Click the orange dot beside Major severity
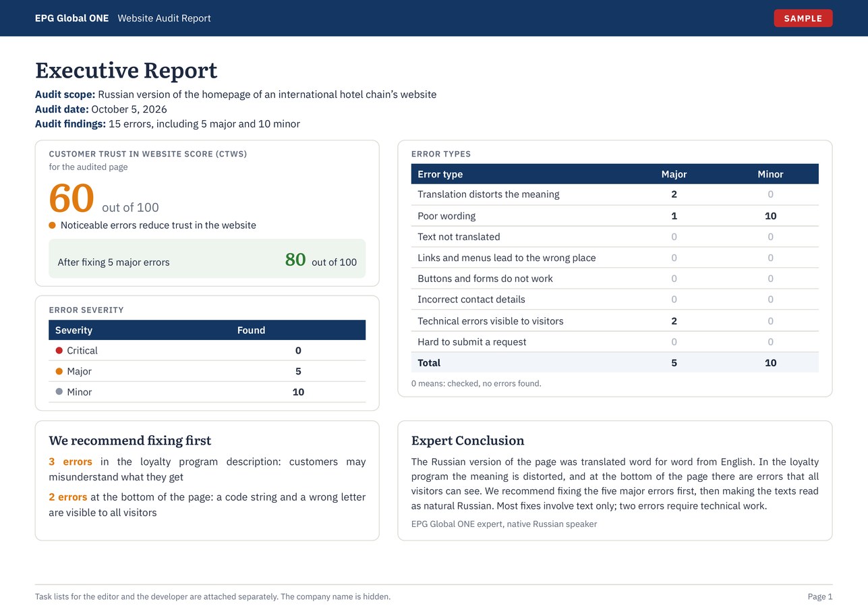The image size is (868, 614). 59,371
